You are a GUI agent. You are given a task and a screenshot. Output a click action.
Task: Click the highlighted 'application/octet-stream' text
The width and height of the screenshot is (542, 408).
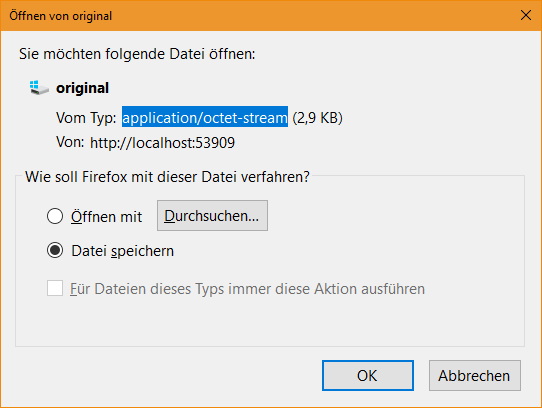(x=205, y=118)
